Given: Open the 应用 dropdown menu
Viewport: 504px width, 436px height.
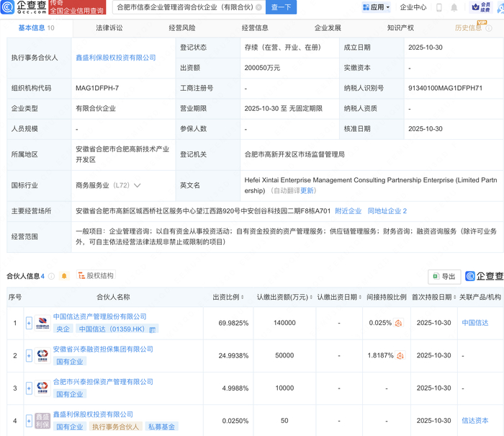Looking at the screenshot, I should tap(376, 7).
